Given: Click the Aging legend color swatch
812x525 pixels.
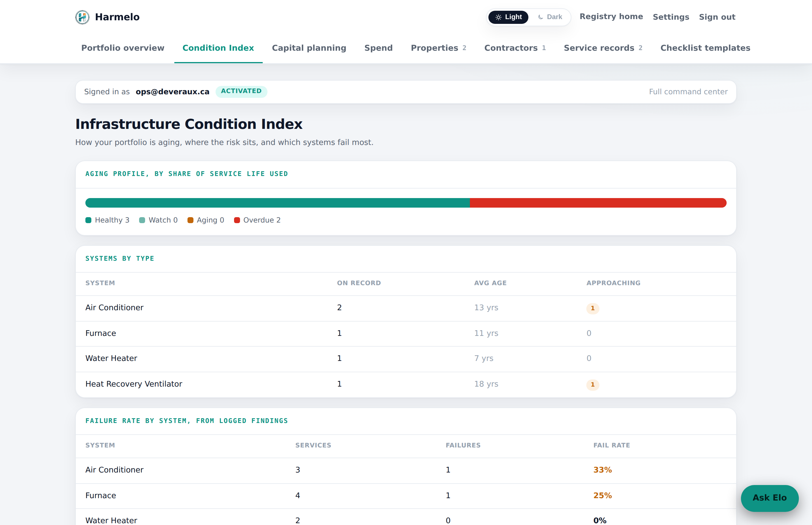Looking at the screenshot, I should pos(190,220).
